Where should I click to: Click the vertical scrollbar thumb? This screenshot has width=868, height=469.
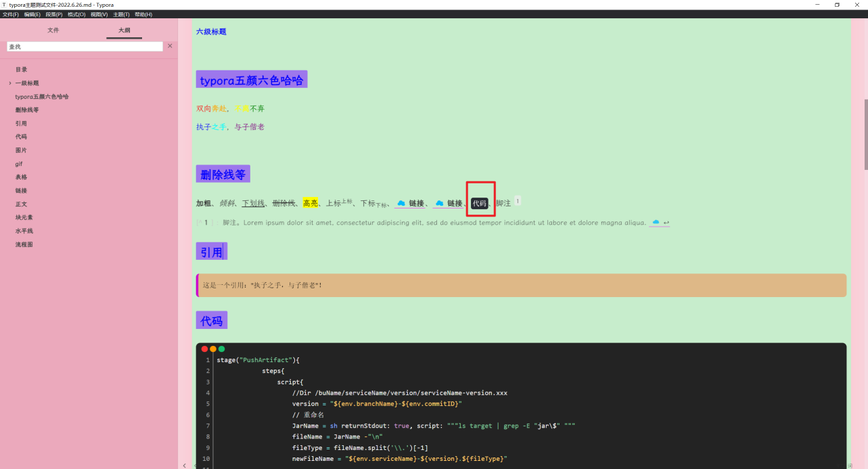point(865,134)
